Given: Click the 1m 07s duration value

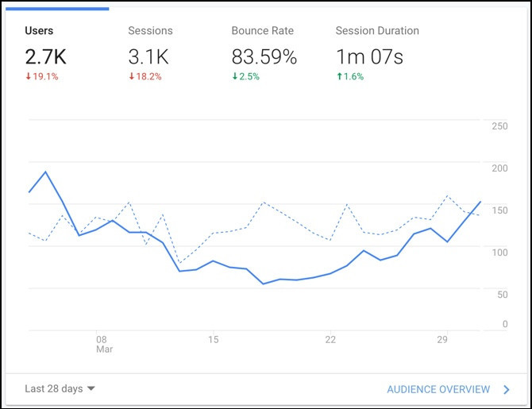Looking at the screenshot, I should (x=369, y=56).
